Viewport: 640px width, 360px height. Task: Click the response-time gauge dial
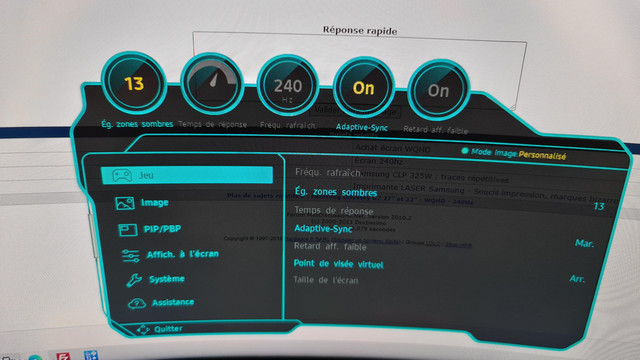pyautogui.click(x=212, y=84)
